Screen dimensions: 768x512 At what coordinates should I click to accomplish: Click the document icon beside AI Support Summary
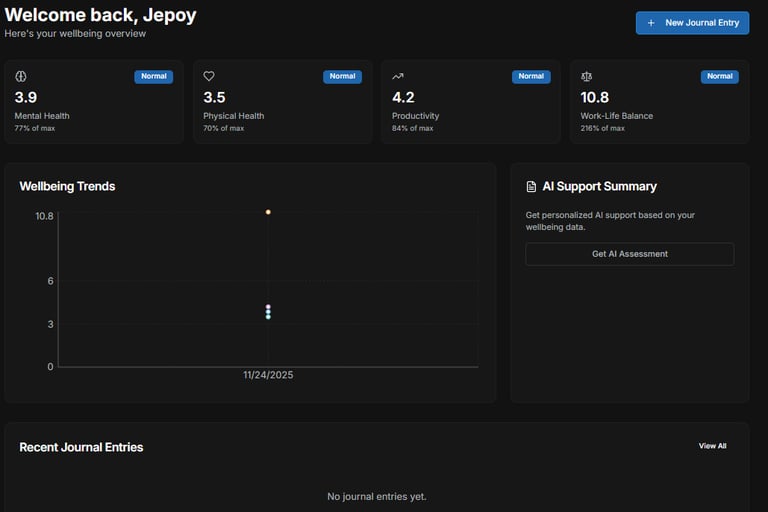pos(531,187)
